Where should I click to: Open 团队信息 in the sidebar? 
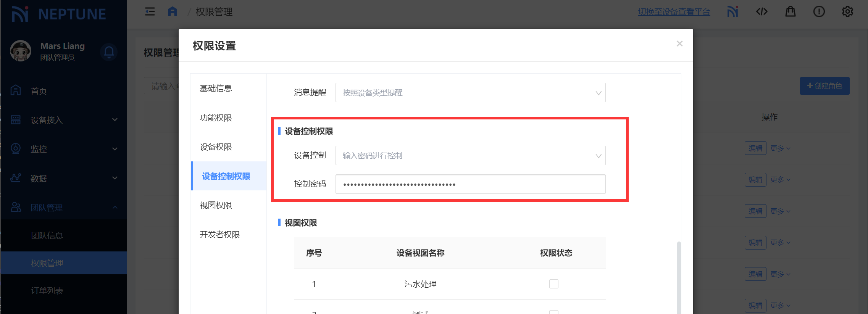47,236
